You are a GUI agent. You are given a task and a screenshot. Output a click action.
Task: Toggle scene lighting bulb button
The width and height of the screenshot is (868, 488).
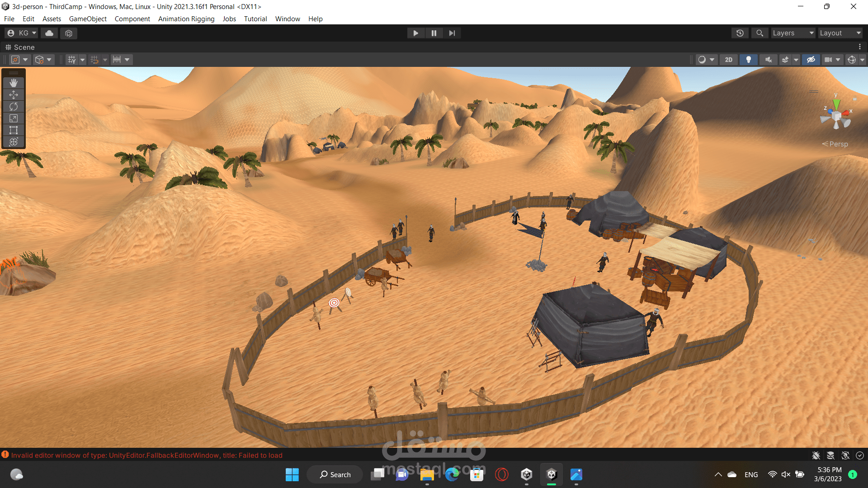click(748, 60)
